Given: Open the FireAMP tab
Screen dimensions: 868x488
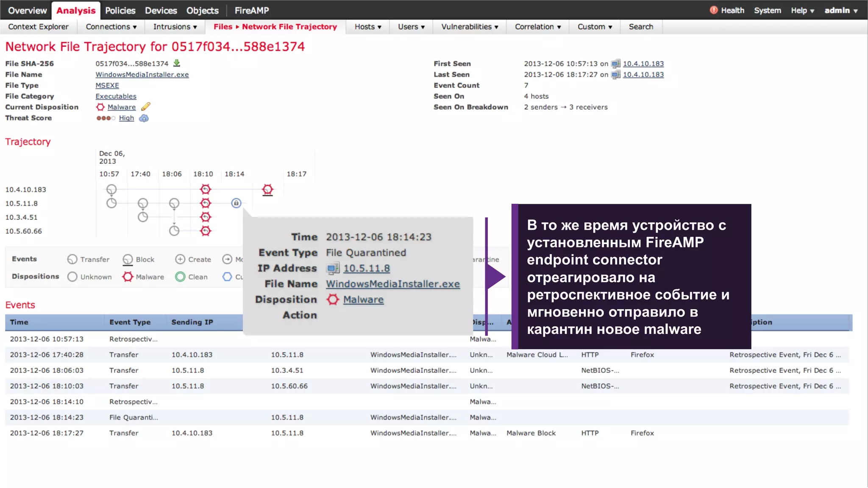Looking at the screenshot, I should 252,10.
